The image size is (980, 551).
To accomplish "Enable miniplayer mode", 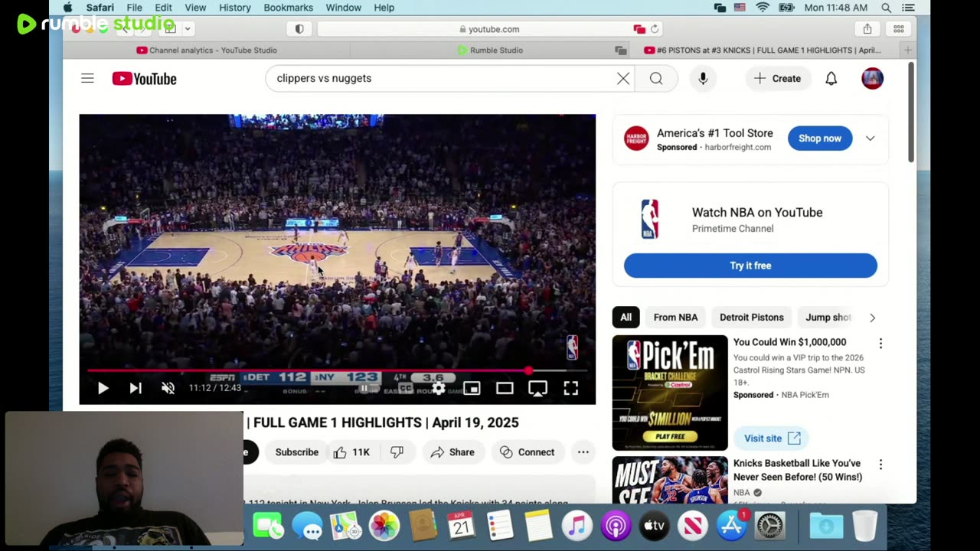I will [472, 388].
